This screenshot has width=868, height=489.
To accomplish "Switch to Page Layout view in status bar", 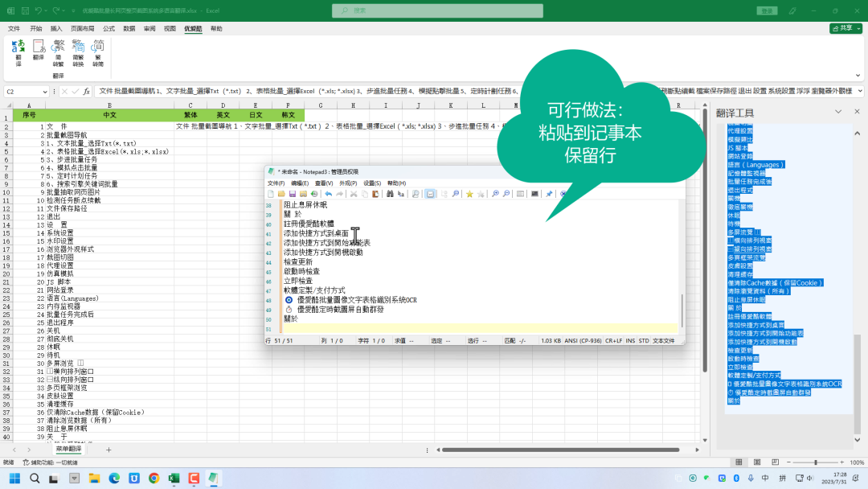I will point(757,462).
